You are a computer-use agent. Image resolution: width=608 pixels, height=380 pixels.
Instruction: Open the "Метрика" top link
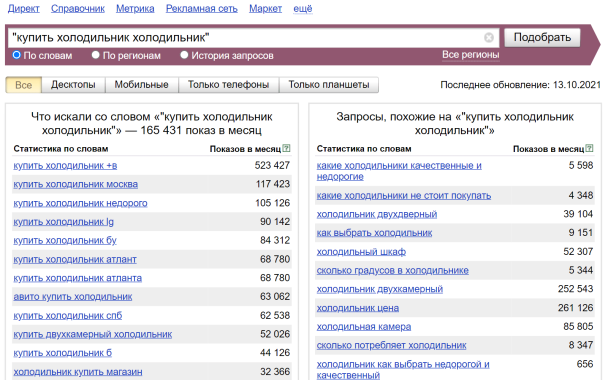[x=135, y=9]
